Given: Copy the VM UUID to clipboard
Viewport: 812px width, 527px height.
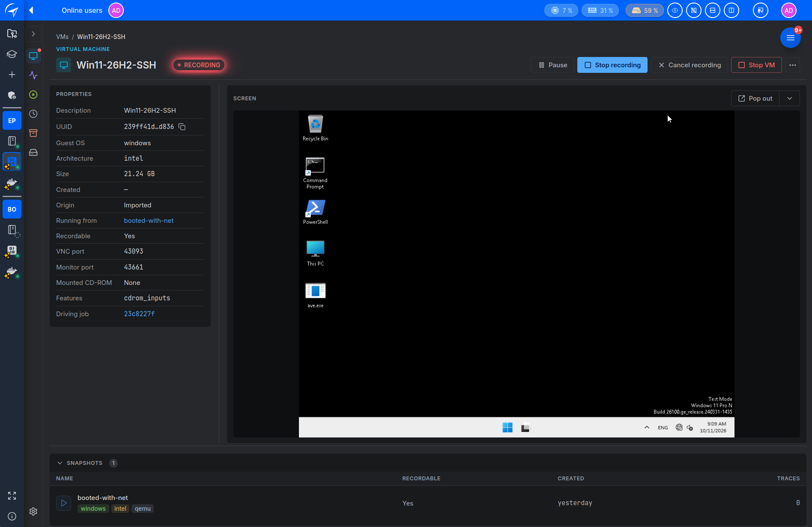Looking at the screenshot, I should pos(182,127).
